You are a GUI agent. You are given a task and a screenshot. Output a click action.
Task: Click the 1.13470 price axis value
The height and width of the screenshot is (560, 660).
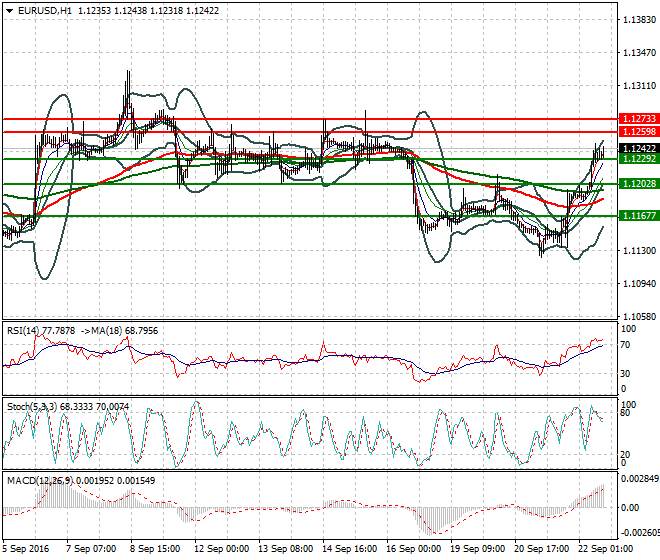pyautogui.click(x=639, y=53)
